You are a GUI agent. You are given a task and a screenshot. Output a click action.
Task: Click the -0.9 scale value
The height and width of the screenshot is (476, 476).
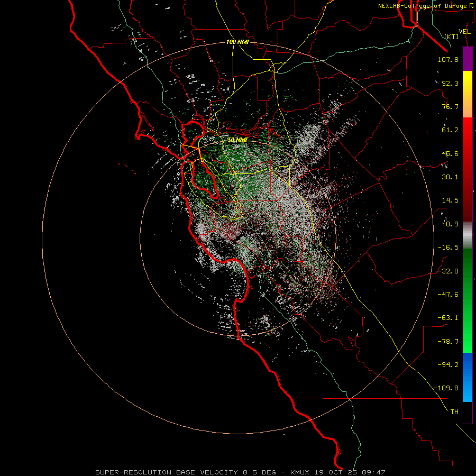[450, 224]
